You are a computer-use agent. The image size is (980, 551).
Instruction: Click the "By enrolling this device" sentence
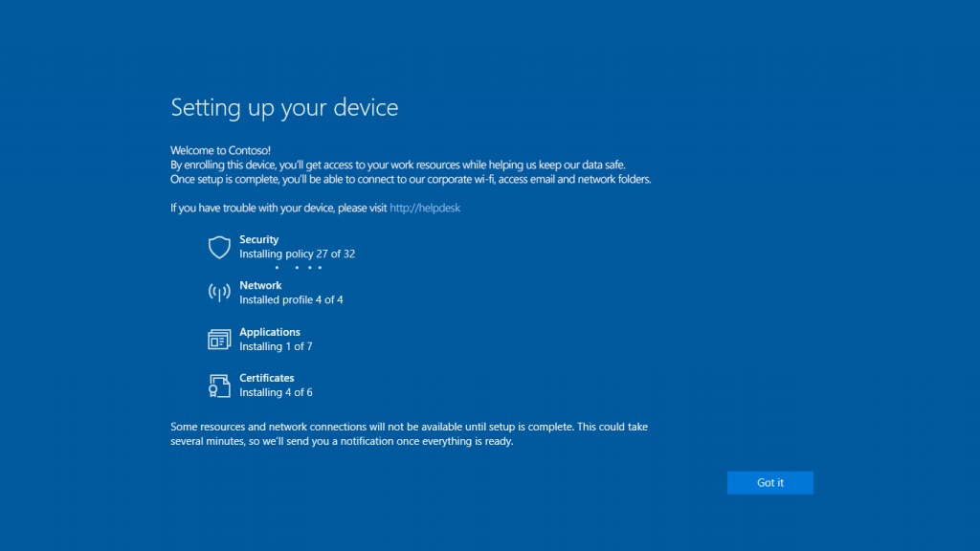(x=397, y=165)
